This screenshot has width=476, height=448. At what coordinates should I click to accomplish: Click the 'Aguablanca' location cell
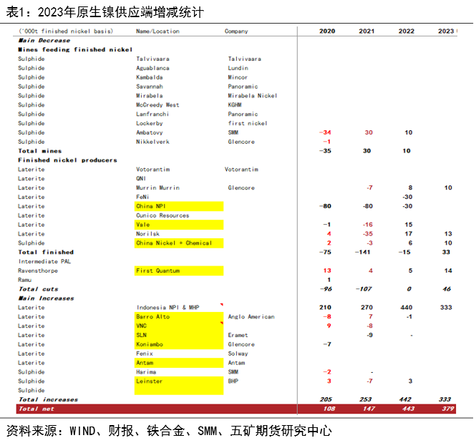[x=152, y=68]
